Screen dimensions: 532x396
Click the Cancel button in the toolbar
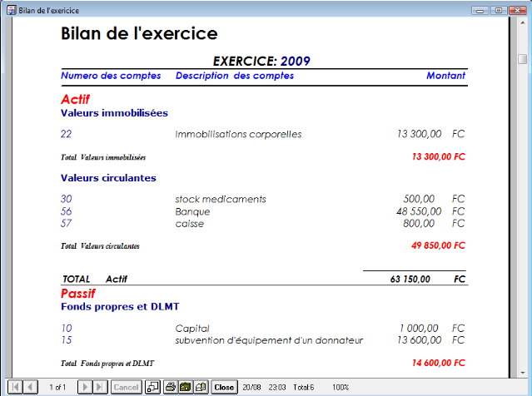[x=127, y=387]
